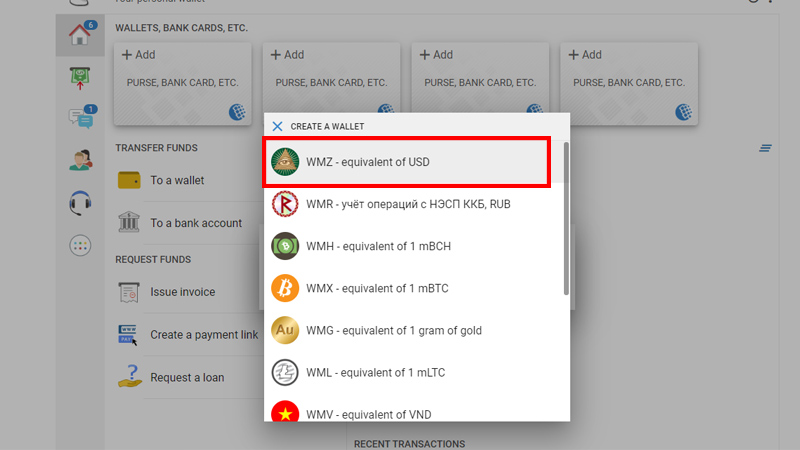Click the gold Au icon

(285, 330)
